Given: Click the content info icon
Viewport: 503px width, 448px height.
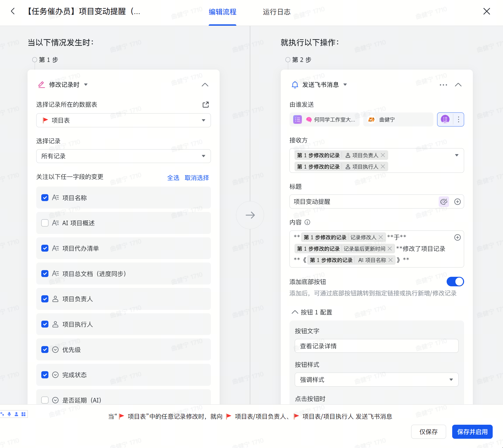Looking at the screenshot, I should tap(307, 222).
